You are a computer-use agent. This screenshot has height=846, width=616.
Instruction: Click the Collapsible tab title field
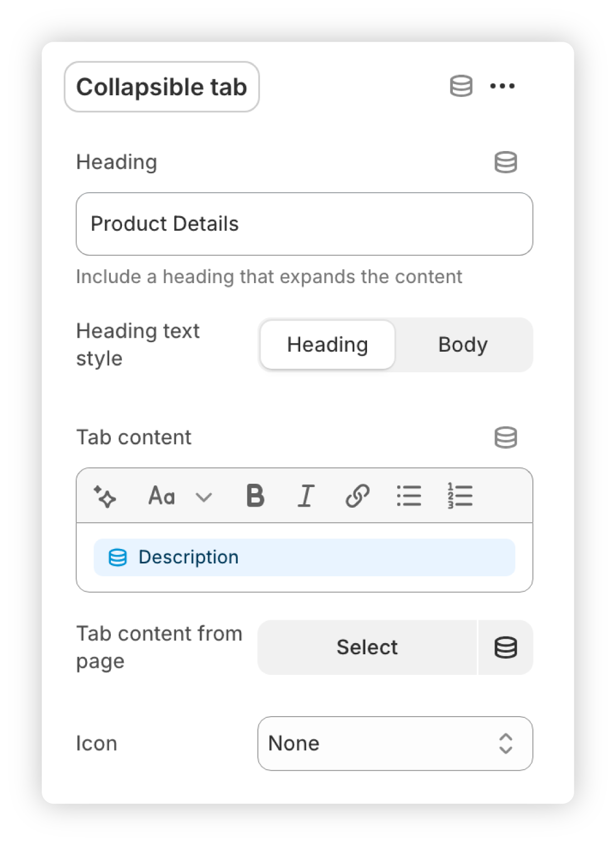(x=162, y=87)
